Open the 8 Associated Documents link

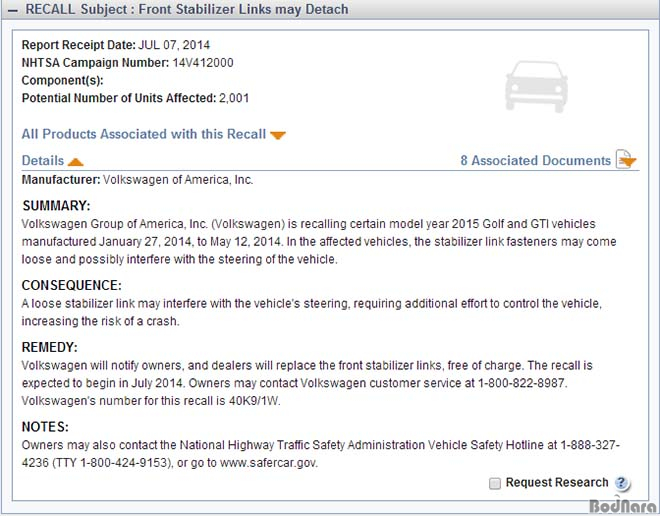click(535, 160)
